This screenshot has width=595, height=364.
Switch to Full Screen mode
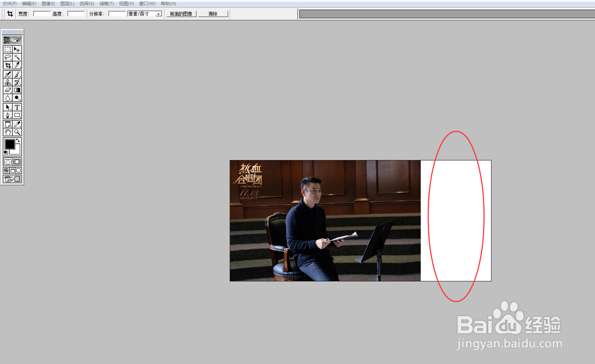19,170
